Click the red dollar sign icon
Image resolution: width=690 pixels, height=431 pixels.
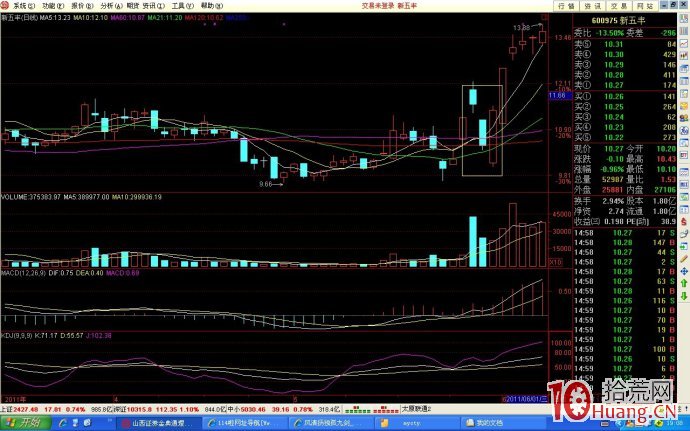(x=684, y=222)
